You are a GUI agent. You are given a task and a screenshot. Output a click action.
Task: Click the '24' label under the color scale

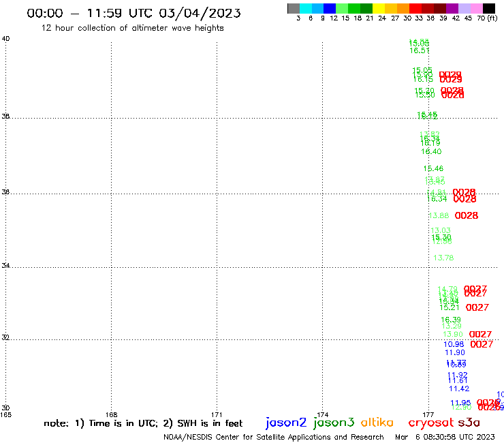tap(382, 18)
